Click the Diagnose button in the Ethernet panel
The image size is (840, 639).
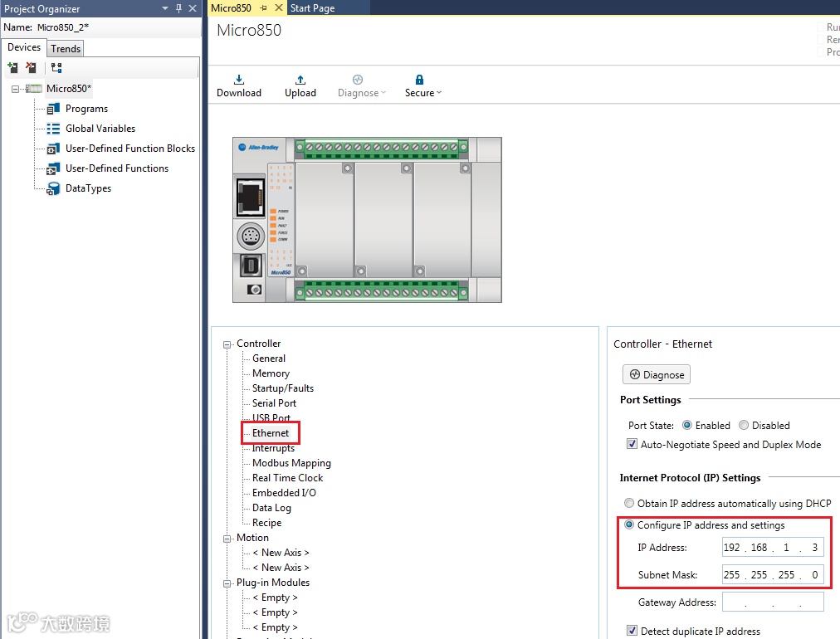click(x=657, y=374)
